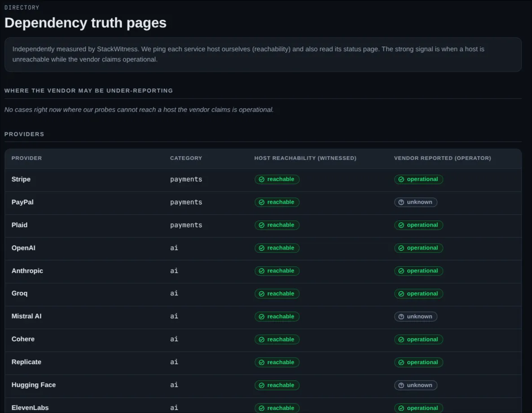Image resolution: width=532 pixels, height=413 pixels.
Task: Click the 'No cases right now' italic message
Action: pos(139,110)
